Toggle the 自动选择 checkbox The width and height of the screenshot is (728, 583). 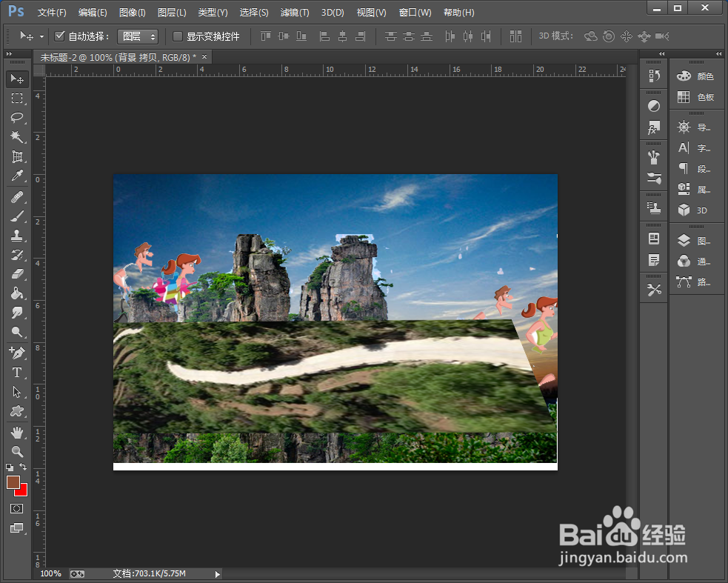coord(59,36)
